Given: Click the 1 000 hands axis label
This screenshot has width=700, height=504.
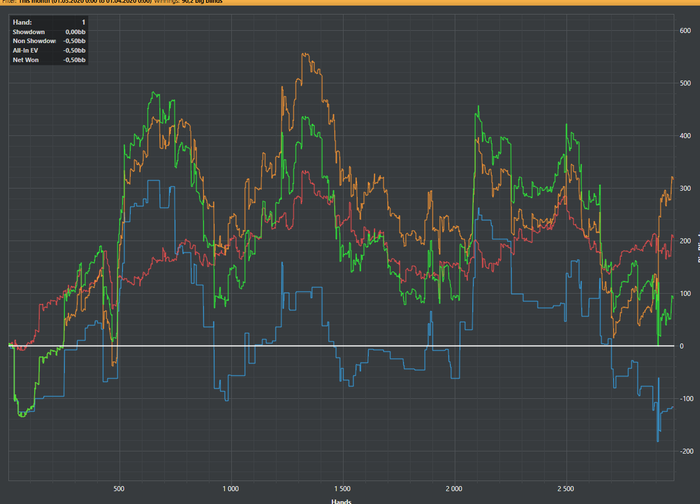Looking at the screenshot, I should 231,489.
